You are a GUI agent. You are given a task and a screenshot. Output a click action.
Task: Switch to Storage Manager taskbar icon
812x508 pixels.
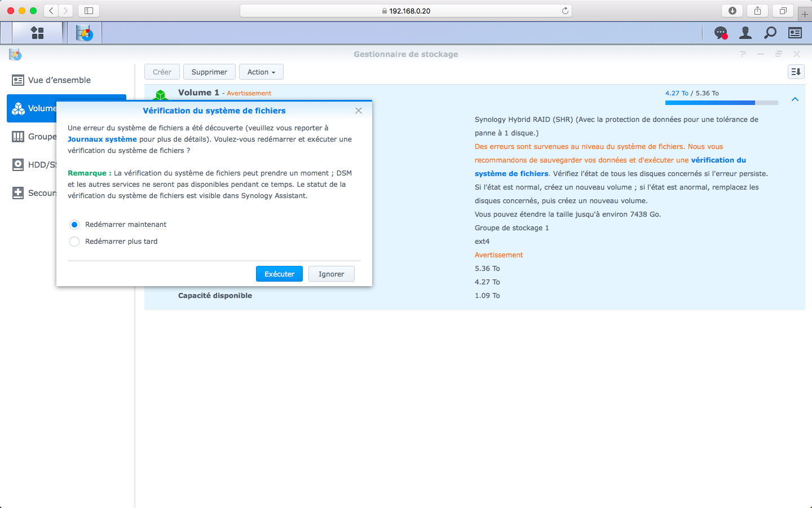[x=84, y=33]
